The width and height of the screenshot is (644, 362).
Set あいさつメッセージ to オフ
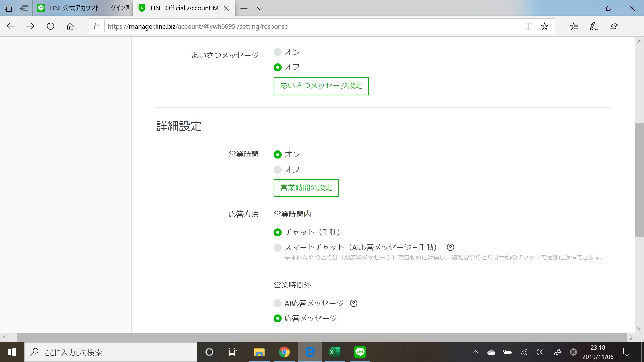(278, 67)
